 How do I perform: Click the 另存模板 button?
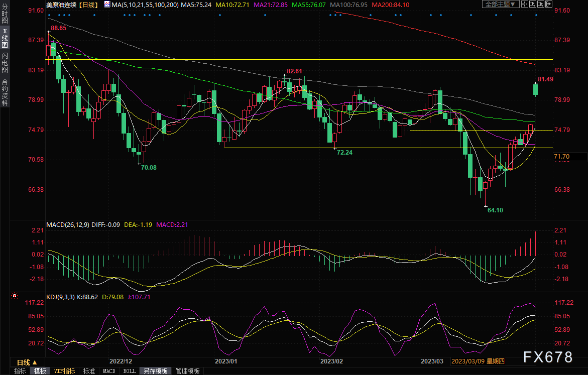(155, 371)
